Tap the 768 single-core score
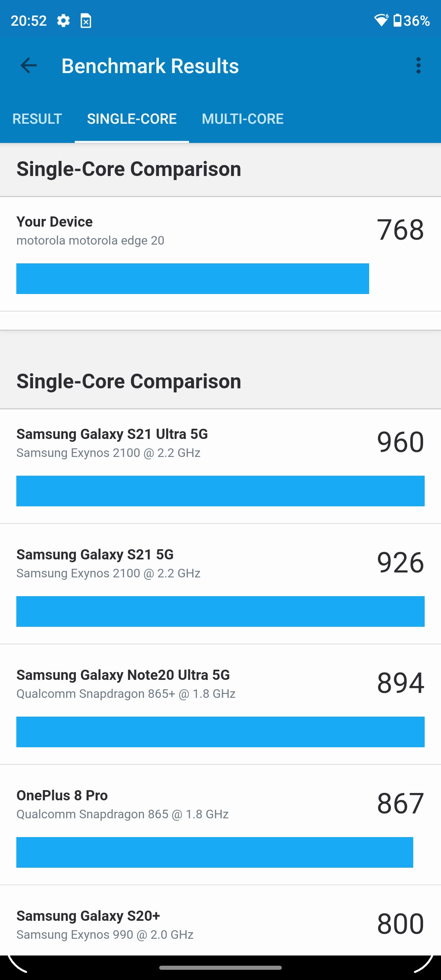The width and height of the screenshot is (441, 980). pos(400,229)
